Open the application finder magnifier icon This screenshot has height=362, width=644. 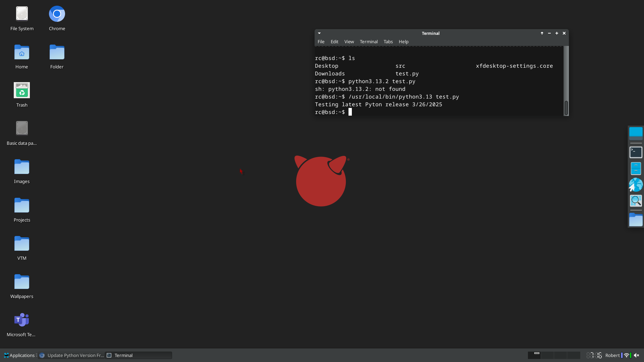pos(636,201)
